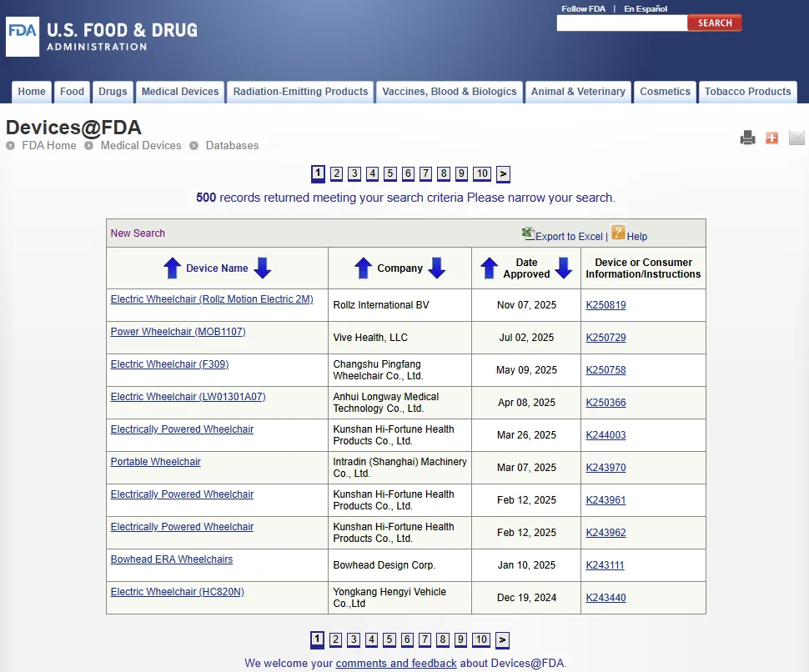The image size is (809, 672).
Task: Open K243440 document link
Action: (605, 597)
